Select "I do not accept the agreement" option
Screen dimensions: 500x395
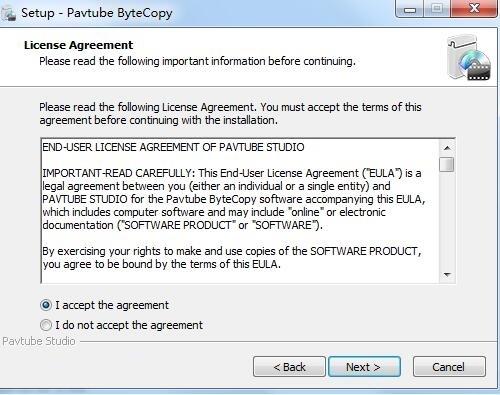pyautogui.click(x=46, y=325)
